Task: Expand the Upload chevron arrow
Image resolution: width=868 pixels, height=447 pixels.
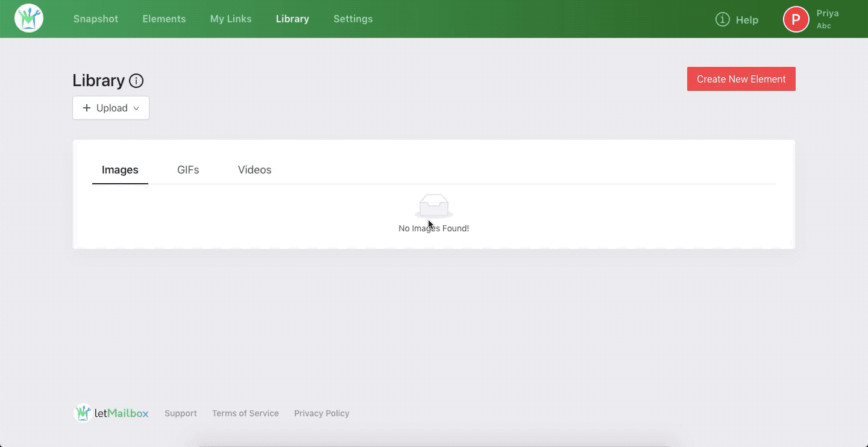Action: point(137,108)
